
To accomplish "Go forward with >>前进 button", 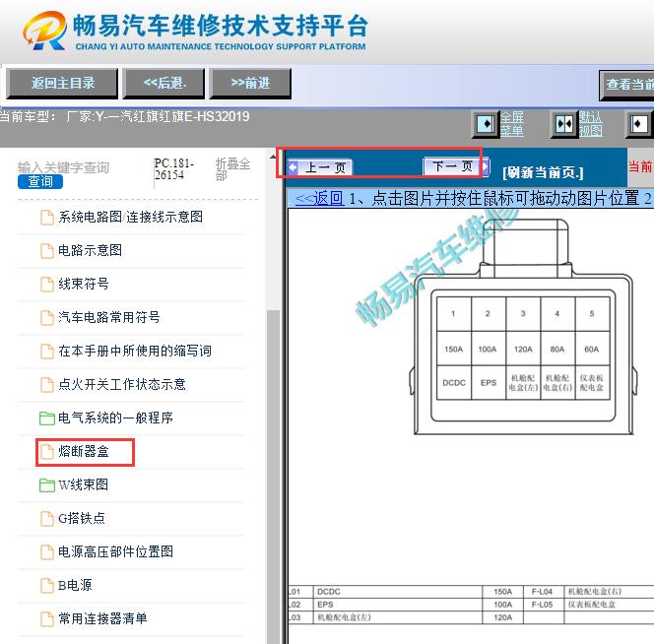I will coord(250,84).
